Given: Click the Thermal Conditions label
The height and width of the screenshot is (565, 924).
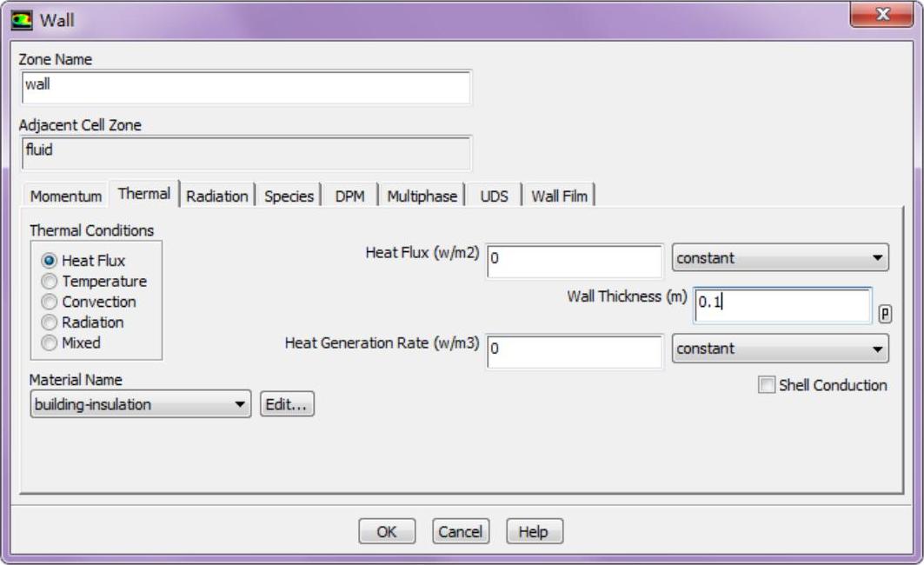Looking at the screenshot, I should coord(92,230).
